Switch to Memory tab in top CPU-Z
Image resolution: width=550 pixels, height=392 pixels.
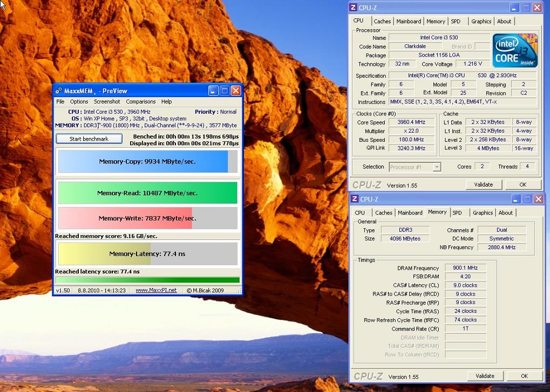pos(436,22)
